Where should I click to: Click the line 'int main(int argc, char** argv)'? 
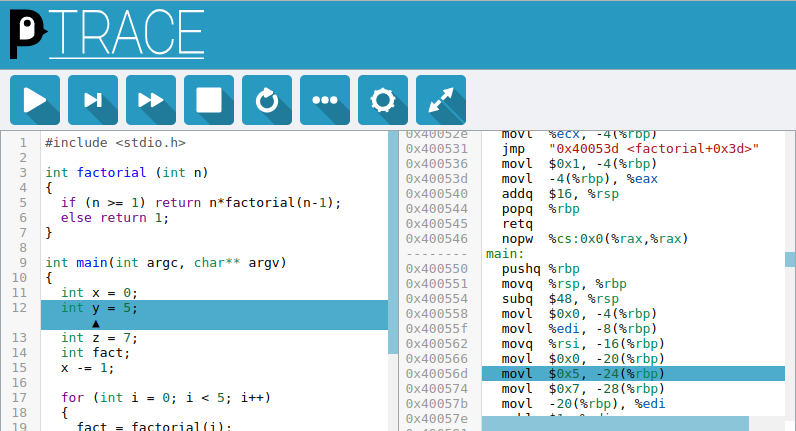click(166, 262)
